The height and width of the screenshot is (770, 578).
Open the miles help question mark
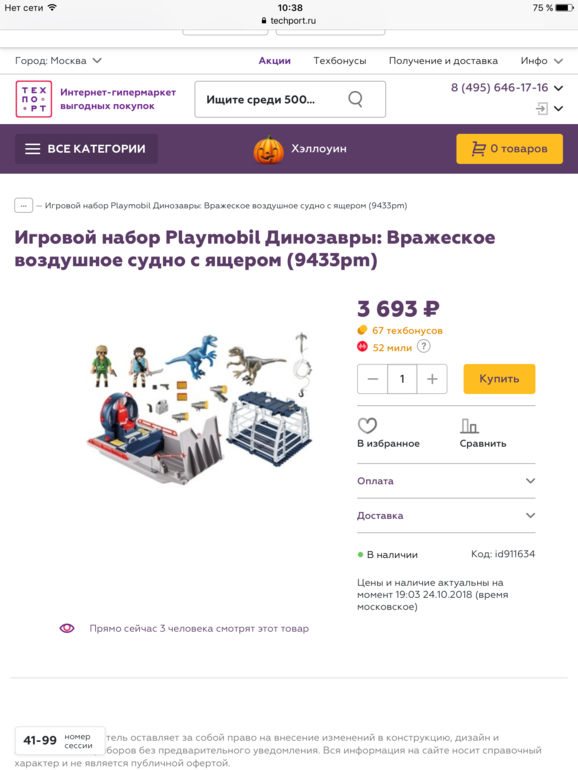point(424,347)
